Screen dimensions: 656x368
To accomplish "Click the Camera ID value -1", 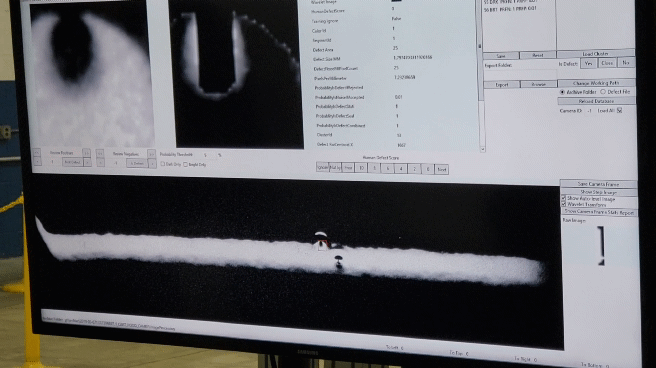I will (589, 111).
